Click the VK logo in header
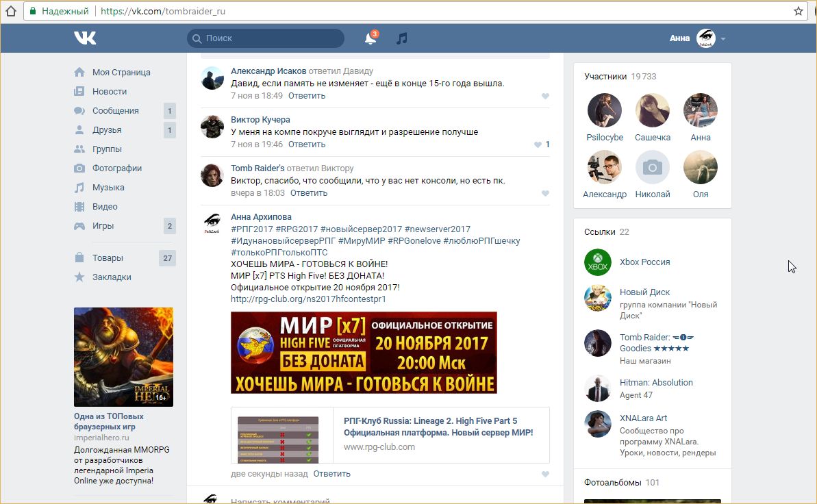The width and height of the screenshot is (817, 504). click(x=85, y=38)
